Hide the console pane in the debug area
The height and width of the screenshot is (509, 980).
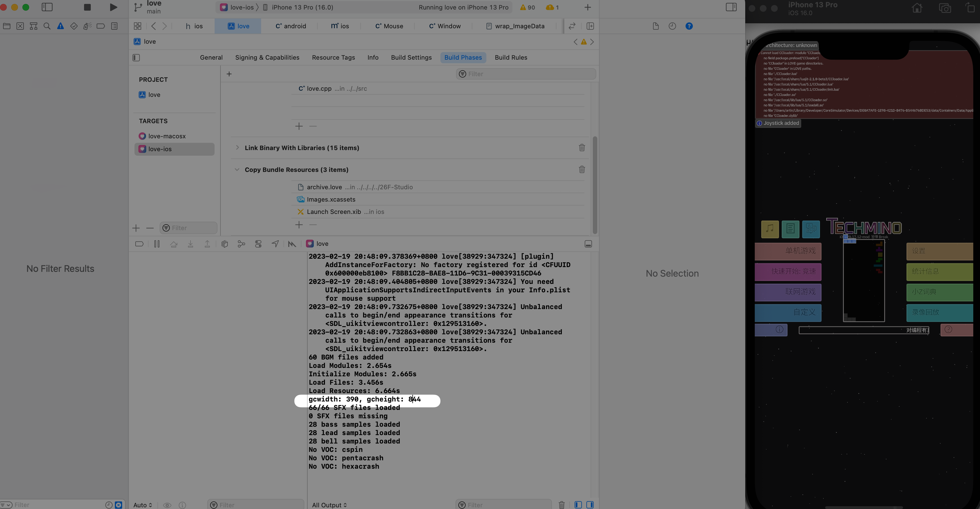coord(590,505)
